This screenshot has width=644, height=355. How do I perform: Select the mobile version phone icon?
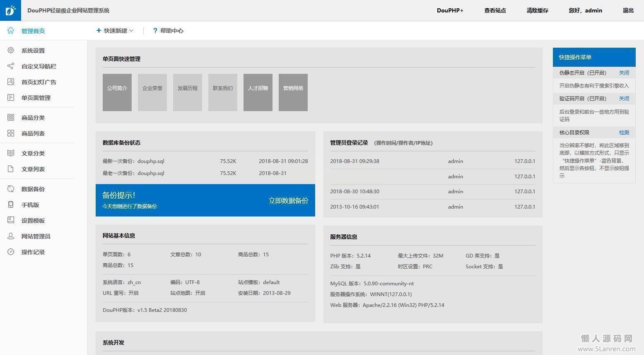11,205
